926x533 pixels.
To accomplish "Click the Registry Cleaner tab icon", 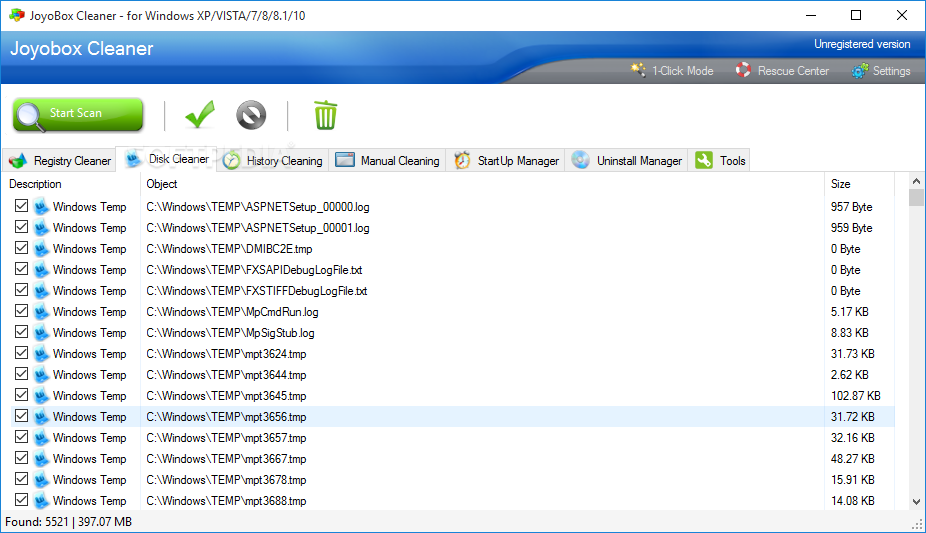I will click(x=18, y=161).
